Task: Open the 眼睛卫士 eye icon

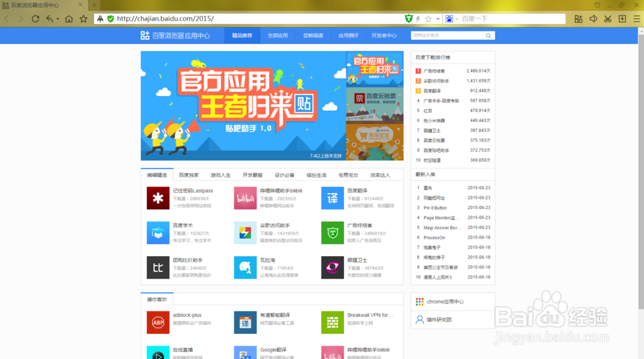Action: [332, 268]
